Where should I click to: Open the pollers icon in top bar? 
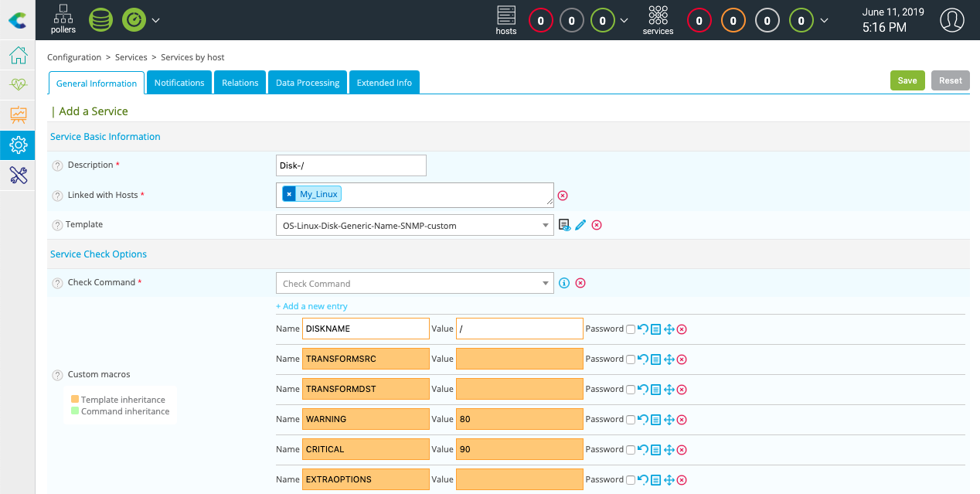pyautogui.click(x=63, y=19)
